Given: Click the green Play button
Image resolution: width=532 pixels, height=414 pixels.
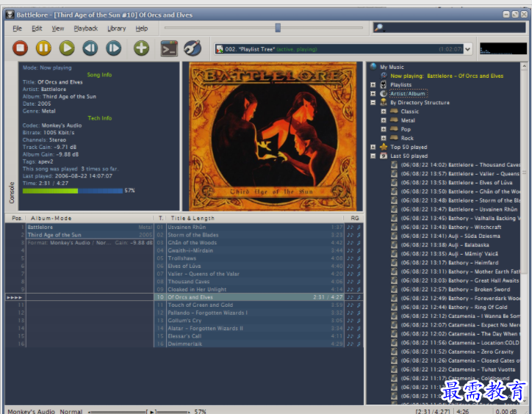Looking at the screenshot, I should coord(67,48).
